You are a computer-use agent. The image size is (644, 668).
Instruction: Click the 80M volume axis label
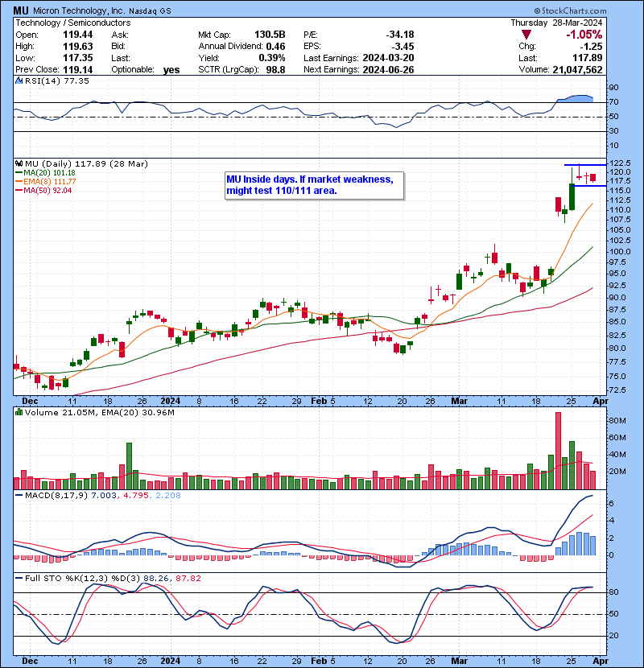[x=617, y=420]
